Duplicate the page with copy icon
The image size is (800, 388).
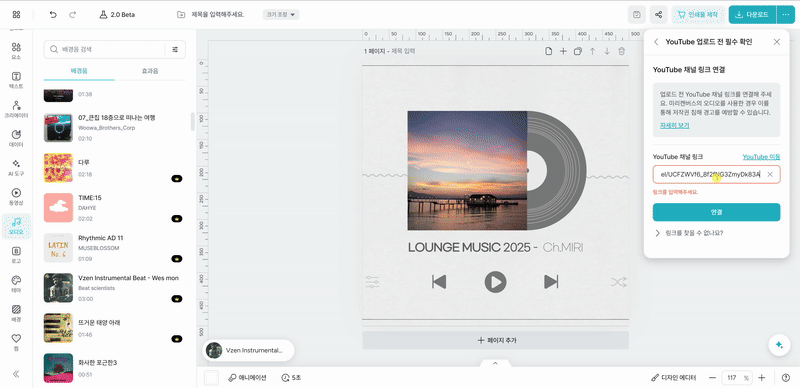pyautogui.click(x=578, y=51)
